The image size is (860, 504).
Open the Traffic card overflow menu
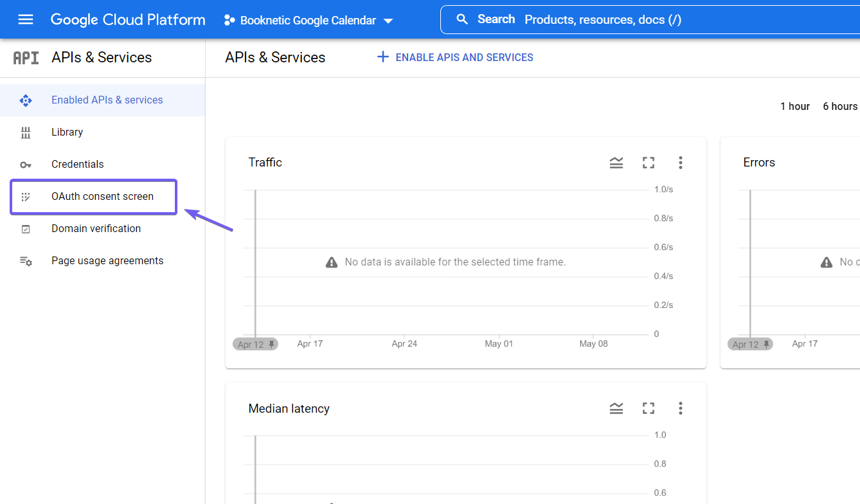(x=680, y=163)
